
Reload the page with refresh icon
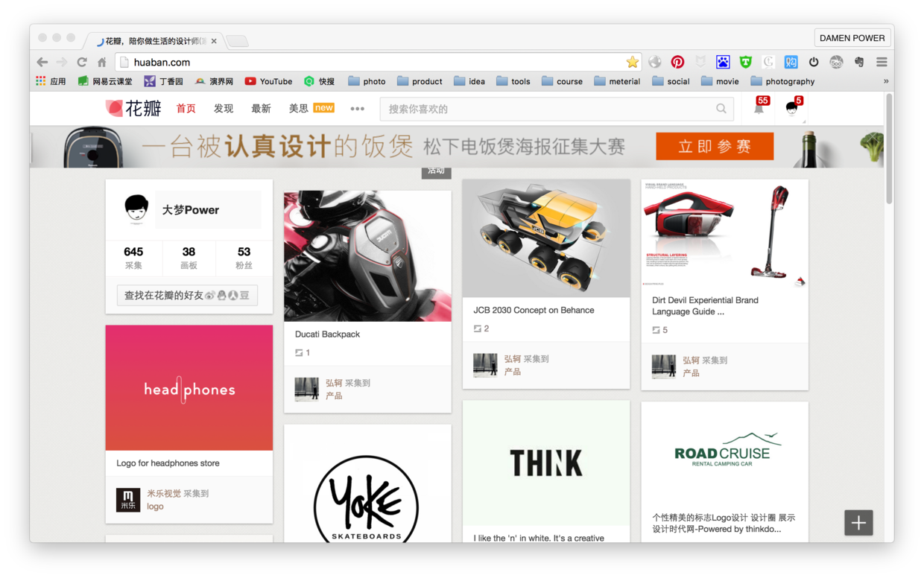pyautogui.click(x=82, y=63)
